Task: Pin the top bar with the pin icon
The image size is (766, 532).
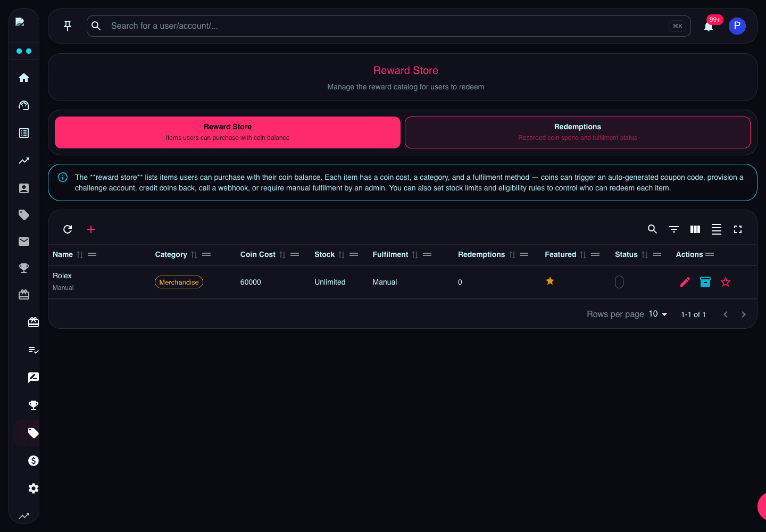Action: (68, 26)
